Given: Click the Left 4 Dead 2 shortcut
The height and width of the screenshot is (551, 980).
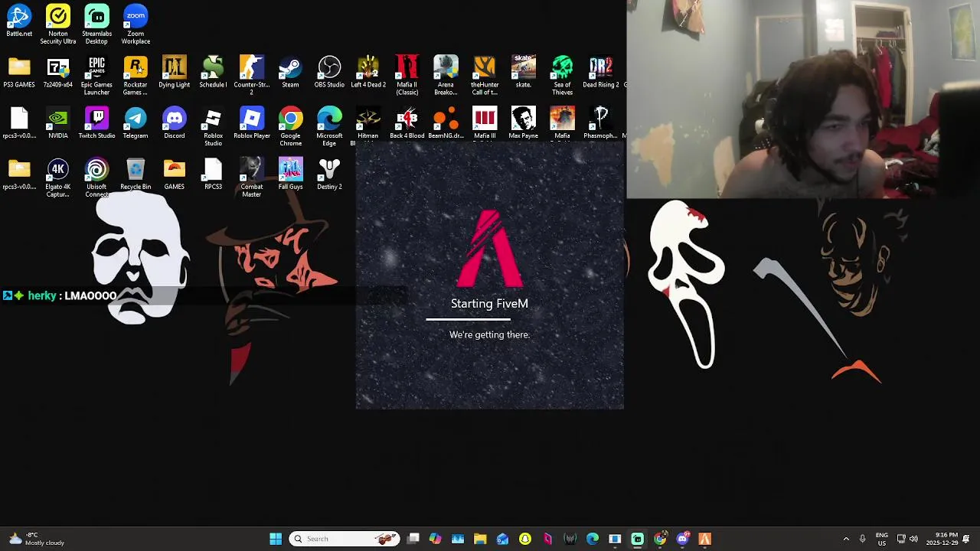Looking at the screenshot, I should pos(368,72).
